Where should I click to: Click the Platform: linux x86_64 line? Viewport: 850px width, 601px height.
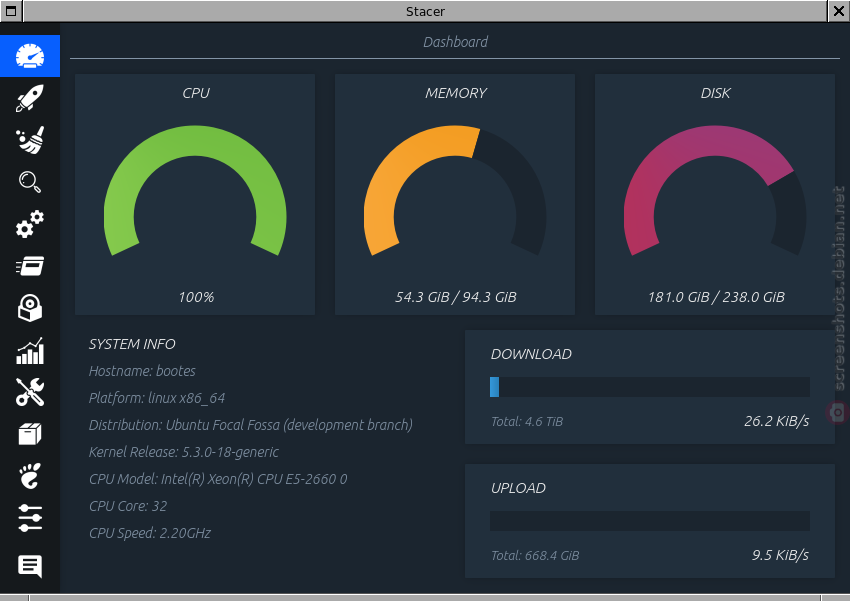[x=157, y=398]
